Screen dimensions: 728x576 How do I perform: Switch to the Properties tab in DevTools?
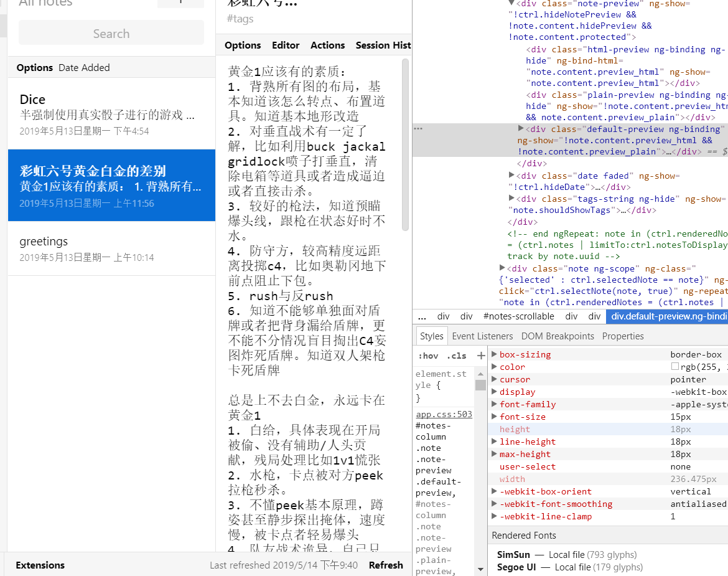[x=623, y=336]
